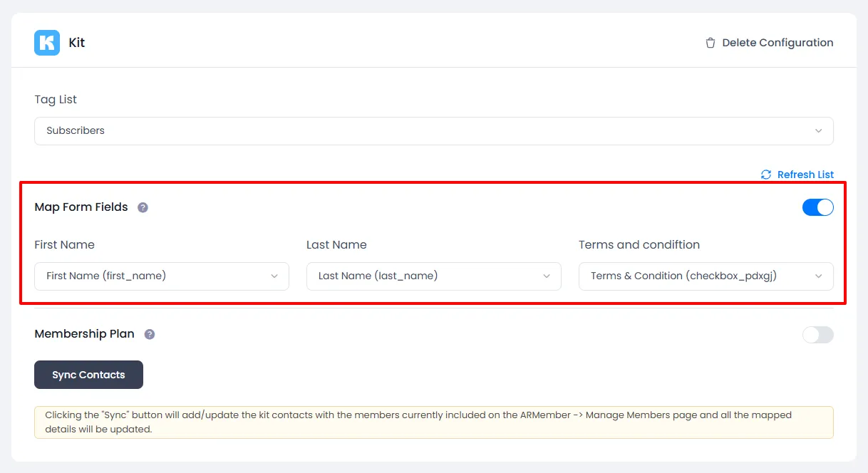The image size is (868, 473).
Task: Open the help icon next to Membership Plan
Action: (x=150, y=334)
